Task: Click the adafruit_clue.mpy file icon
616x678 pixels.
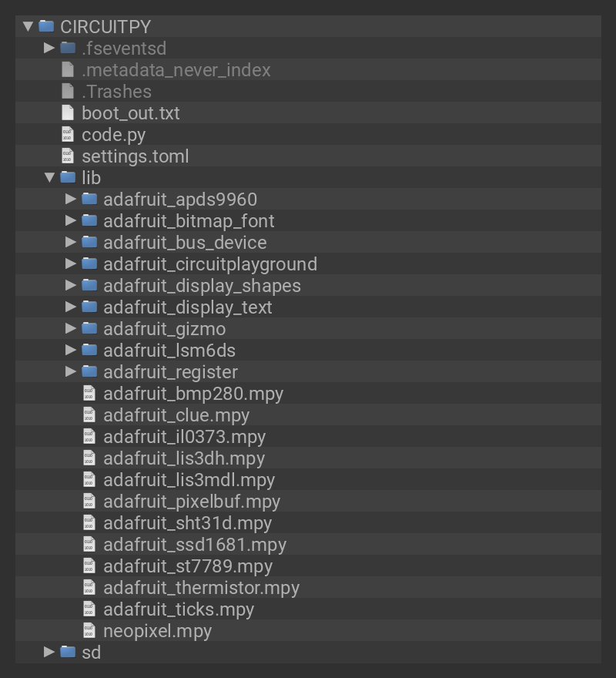Action: tap(89, 415)
